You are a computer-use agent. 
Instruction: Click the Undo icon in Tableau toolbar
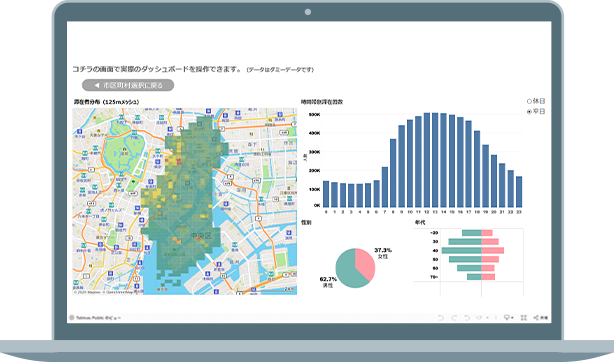[x=441, y=318]
